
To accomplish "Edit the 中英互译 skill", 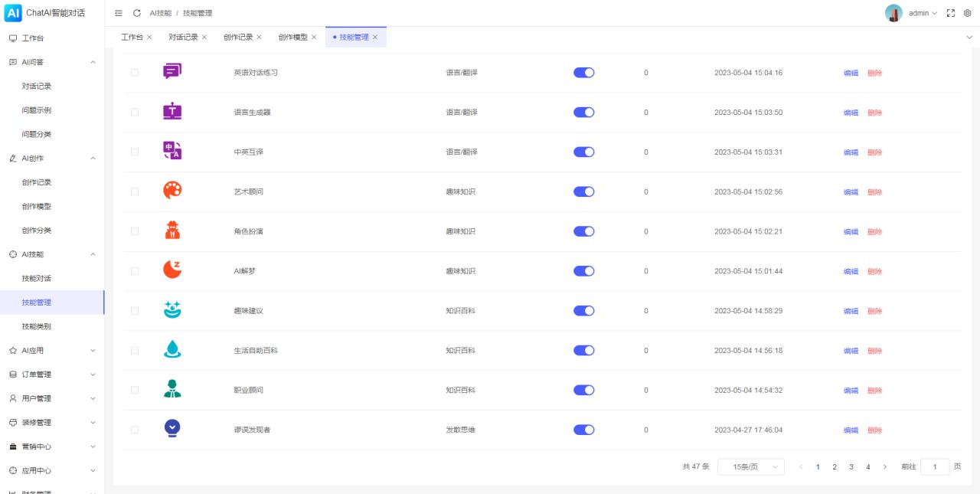I will point(851,152).
